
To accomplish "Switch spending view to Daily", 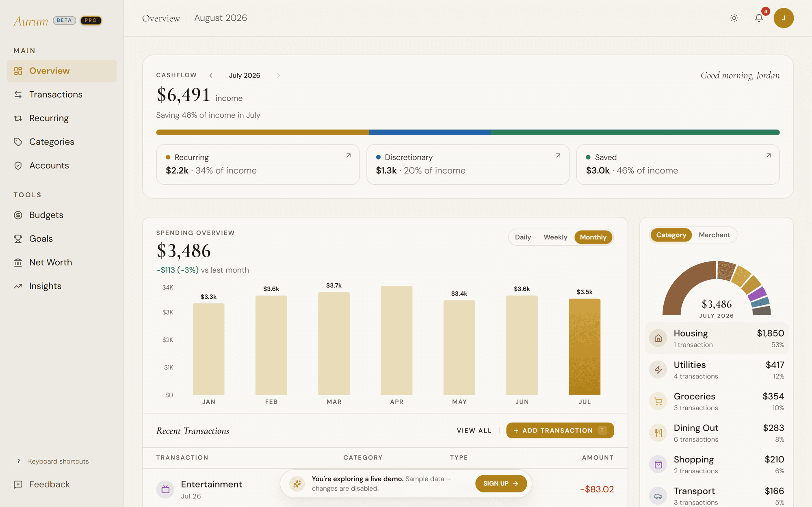I will 523,237.
